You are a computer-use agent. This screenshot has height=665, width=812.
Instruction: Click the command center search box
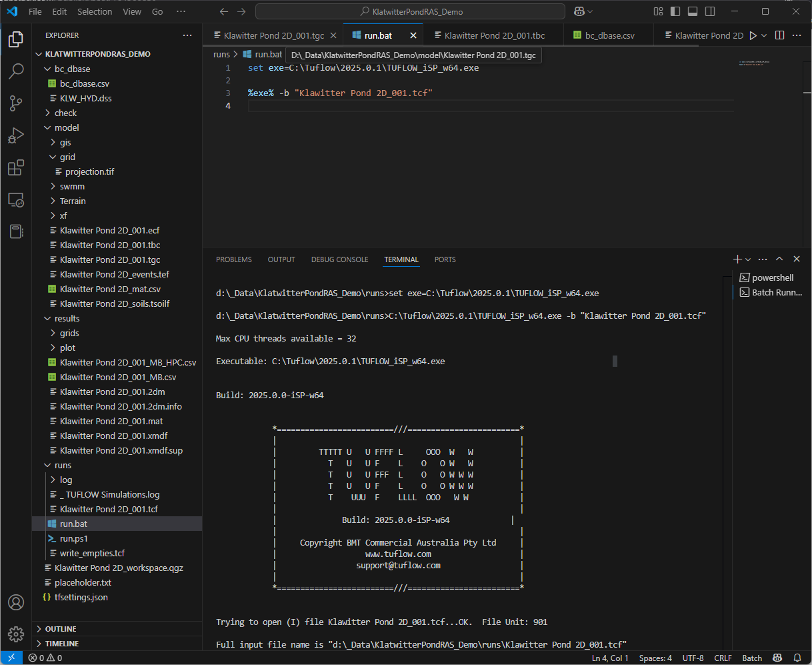click(410, 11)
